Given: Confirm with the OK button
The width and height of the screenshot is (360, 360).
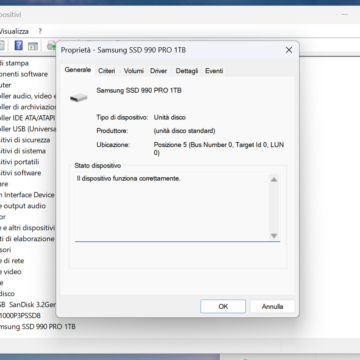Looking at the screenshot, I should [223, 306].
